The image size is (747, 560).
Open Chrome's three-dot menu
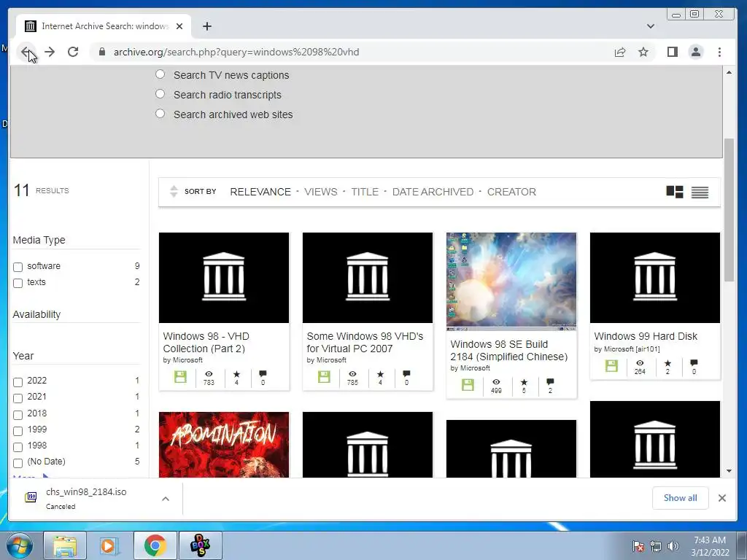pyautogui.click(x=719, y=52)
